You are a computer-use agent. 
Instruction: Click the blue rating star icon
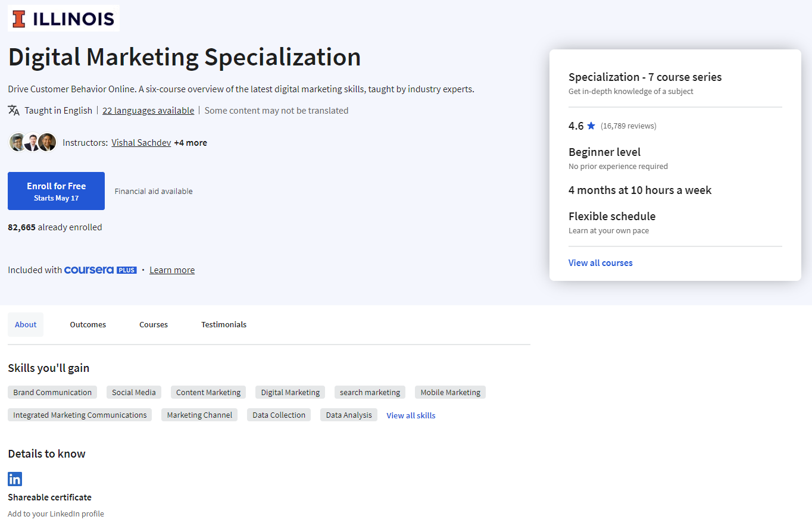(591, 125)
